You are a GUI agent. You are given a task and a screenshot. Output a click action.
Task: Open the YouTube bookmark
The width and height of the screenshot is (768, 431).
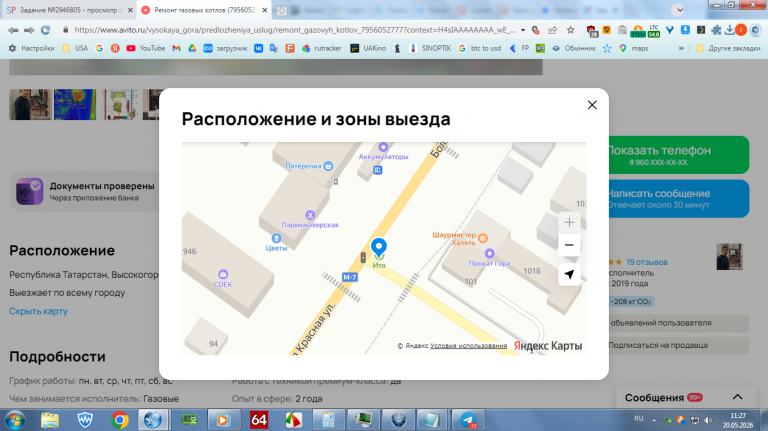(145, 48)
